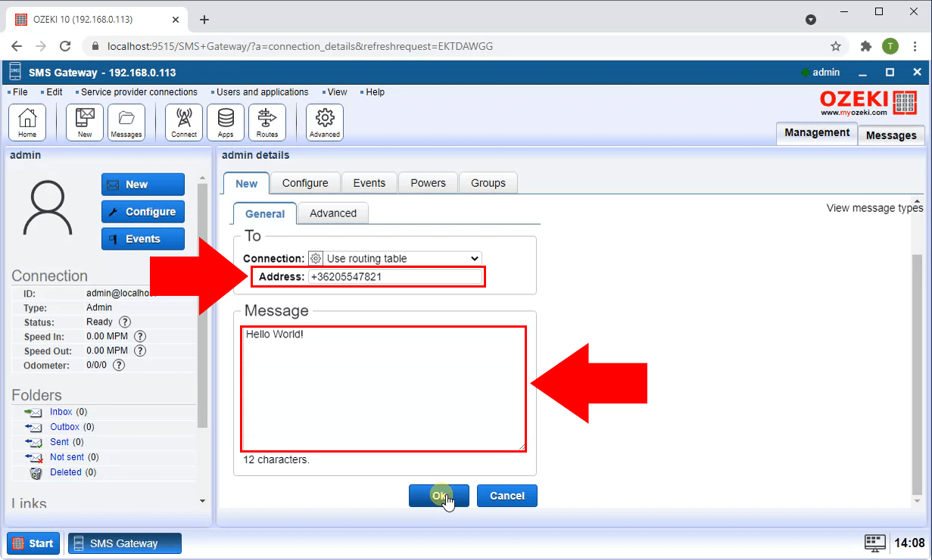Click the help icon next to Speed In

point(140,337)
